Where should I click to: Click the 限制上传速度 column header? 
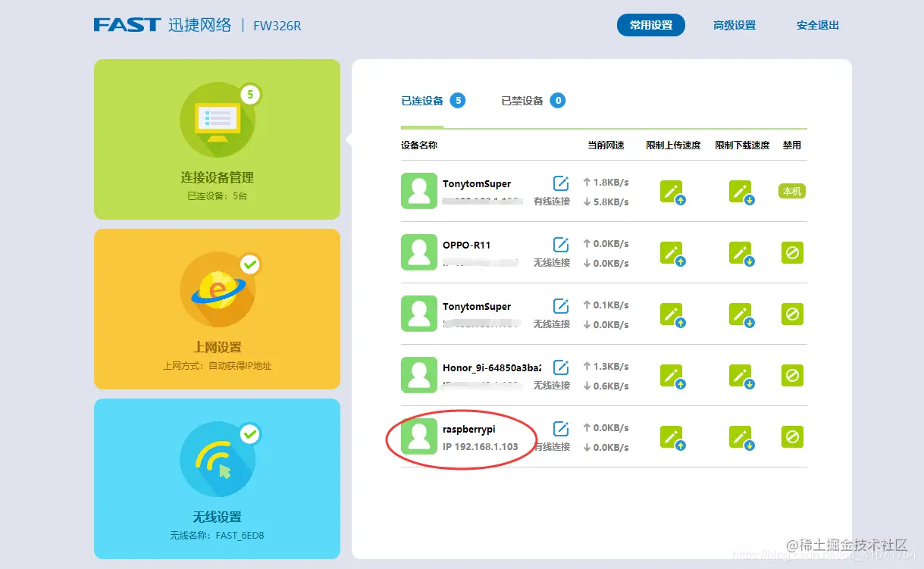[x=673, y=145]
